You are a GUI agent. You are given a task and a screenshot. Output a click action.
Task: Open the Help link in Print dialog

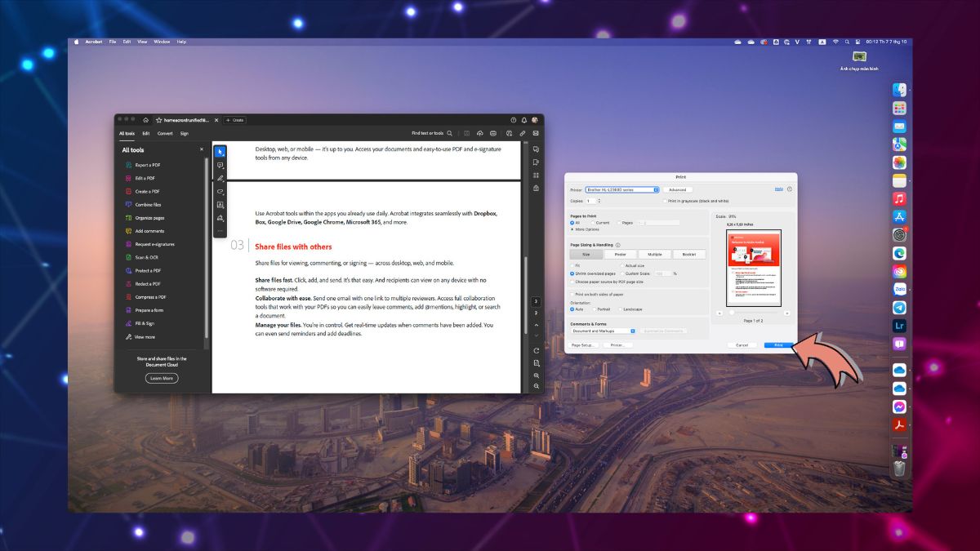pos(778,189)
